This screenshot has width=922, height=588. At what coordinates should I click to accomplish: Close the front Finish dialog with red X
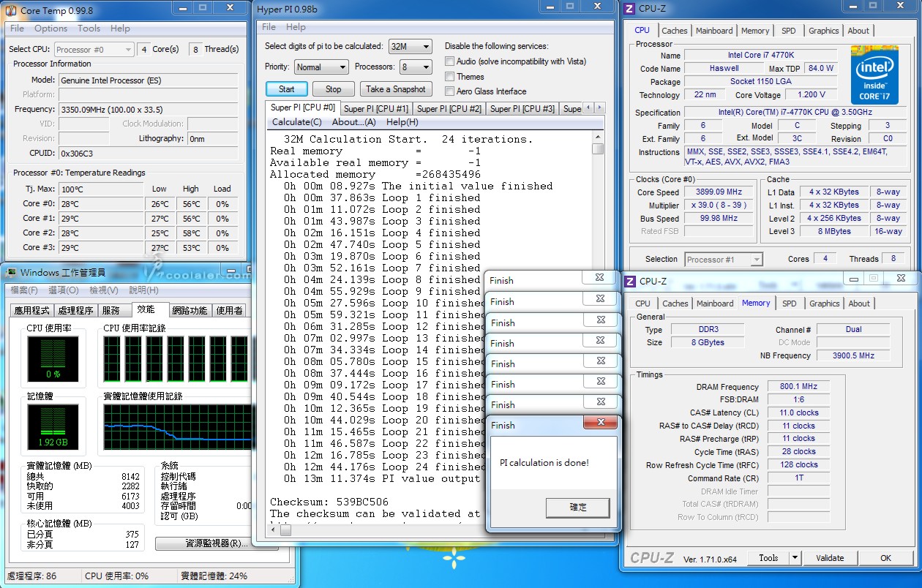coord(600,422)
